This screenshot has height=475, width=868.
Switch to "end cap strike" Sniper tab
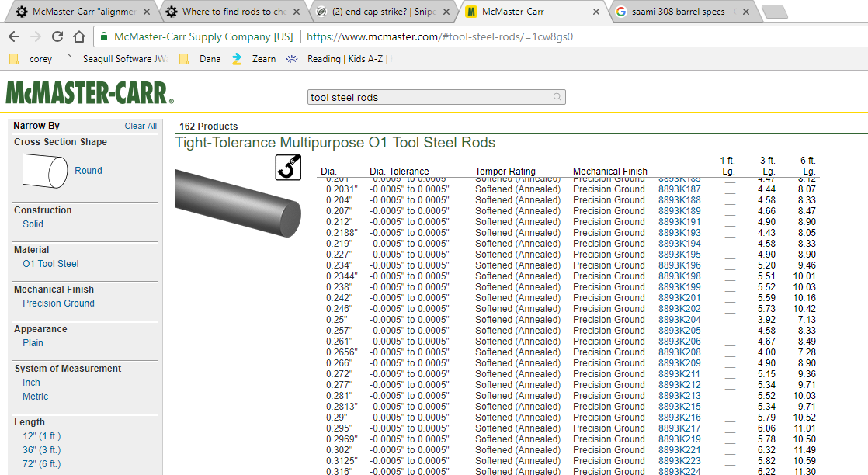(x=383, y=12)
